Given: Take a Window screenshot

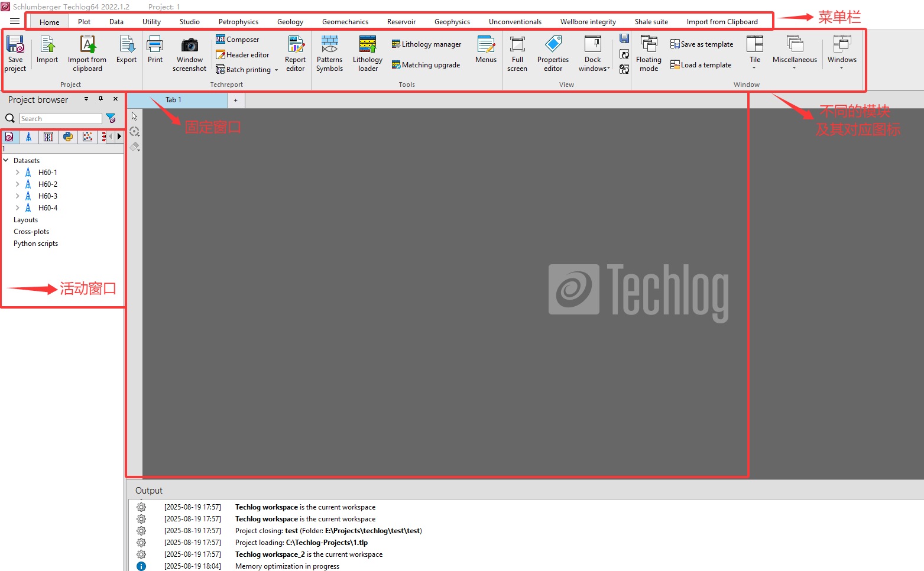Looking at the screenshot, I should [x=190, y=53].
